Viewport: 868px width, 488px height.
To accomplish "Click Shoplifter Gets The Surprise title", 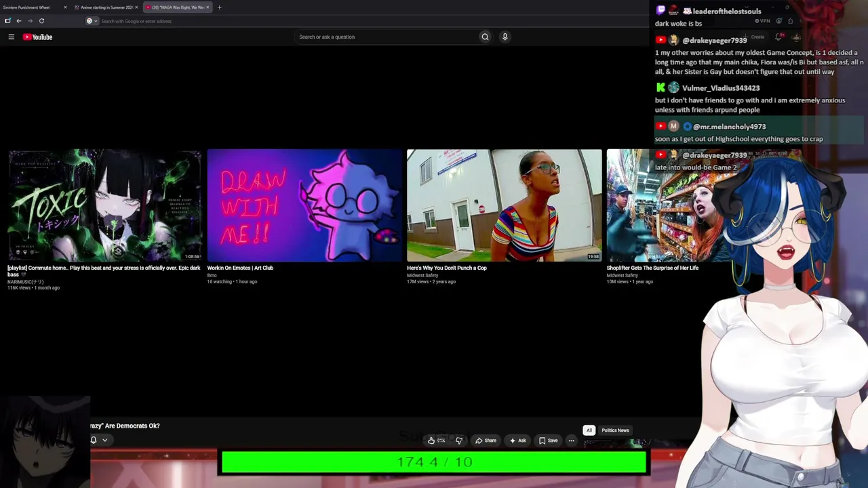I will (652, 268).
